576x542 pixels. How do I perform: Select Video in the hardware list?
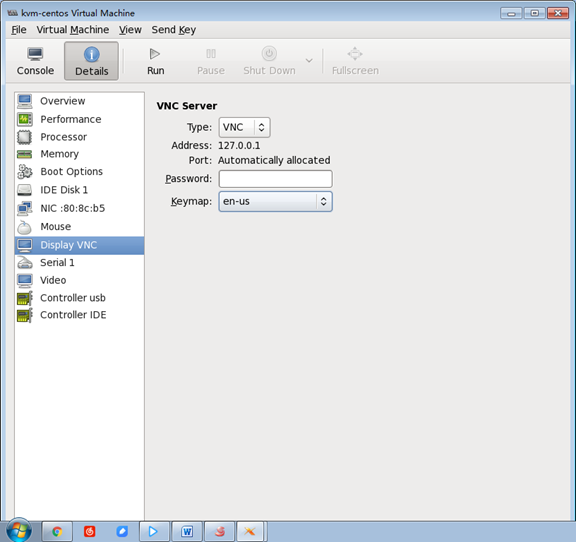point(79,280)
